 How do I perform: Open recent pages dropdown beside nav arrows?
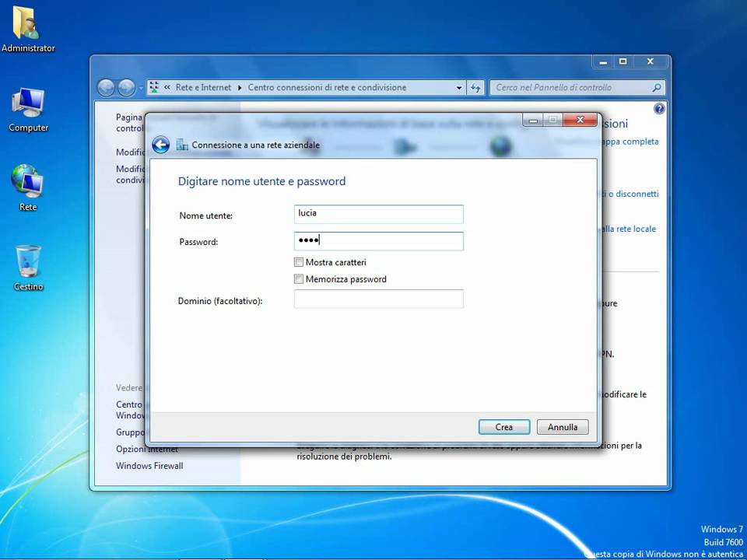(x=141, y=88)
